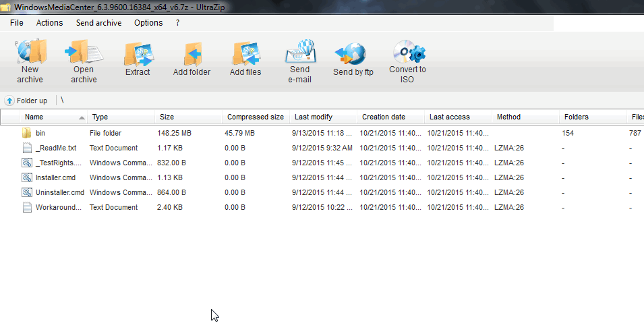The image size is (644, 336).
Task: Toggle the sort arrow in Name header
Action: [x=82, y=118]
